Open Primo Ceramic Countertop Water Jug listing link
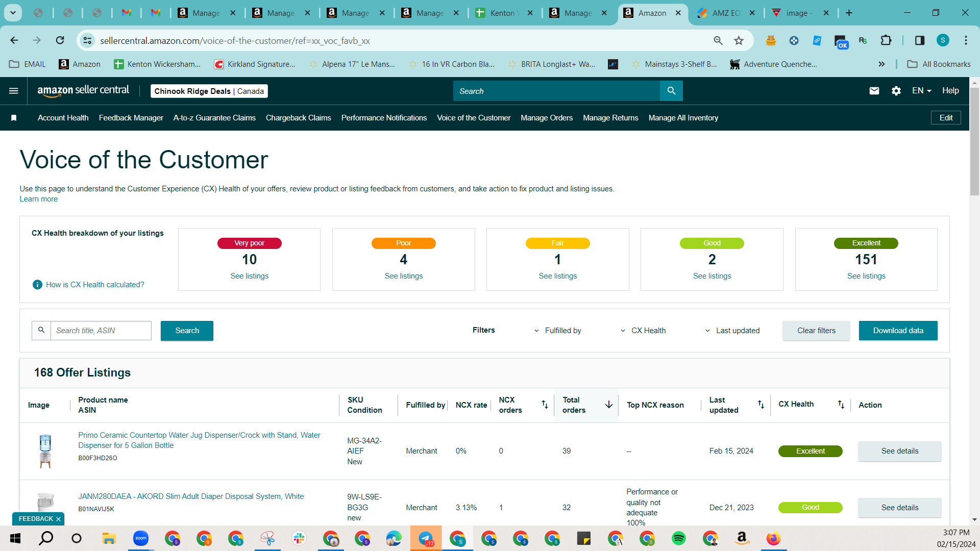Screen dimensions: 980x551 (x=199, y=440)
